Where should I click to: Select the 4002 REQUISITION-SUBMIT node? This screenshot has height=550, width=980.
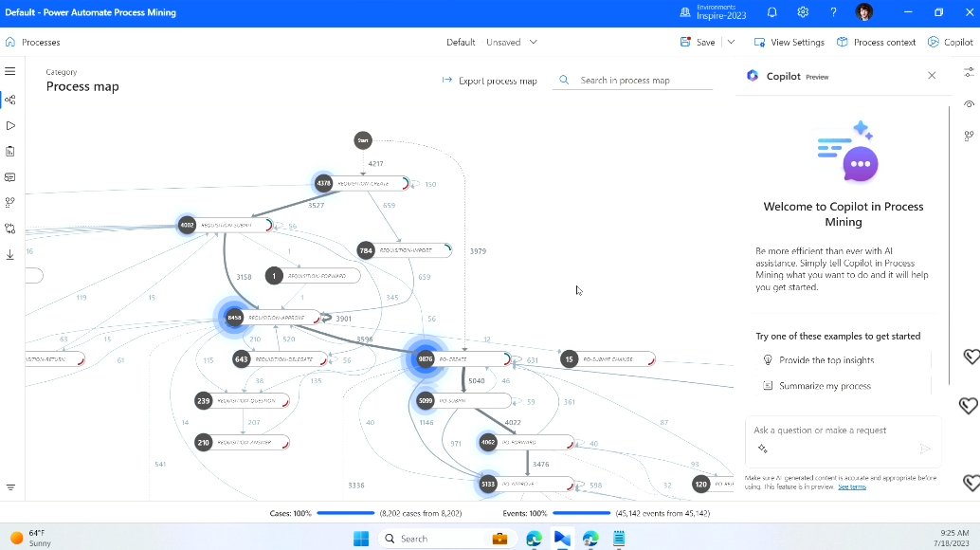[226, 225]
